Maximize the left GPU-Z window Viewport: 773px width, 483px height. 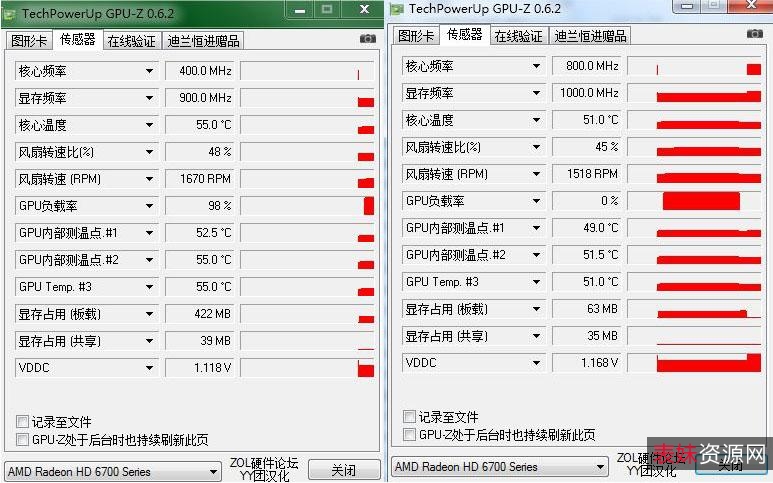[327, 10]
